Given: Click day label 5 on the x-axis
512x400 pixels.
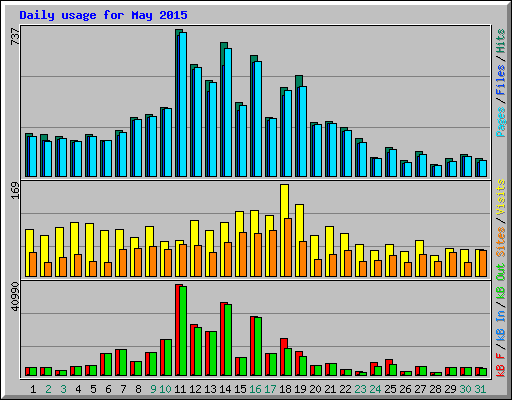Looking at the screenshot, I should [93, 389].
